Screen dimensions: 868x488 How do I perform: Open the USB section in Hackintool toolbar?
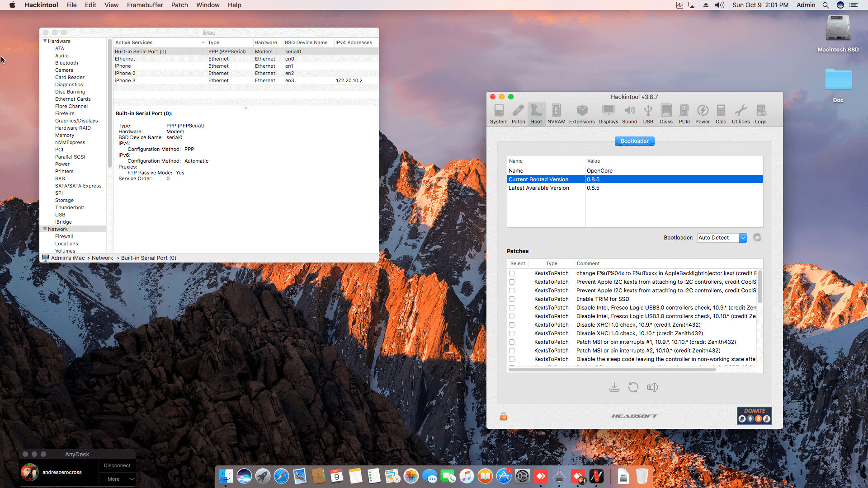tap(648, 114)
